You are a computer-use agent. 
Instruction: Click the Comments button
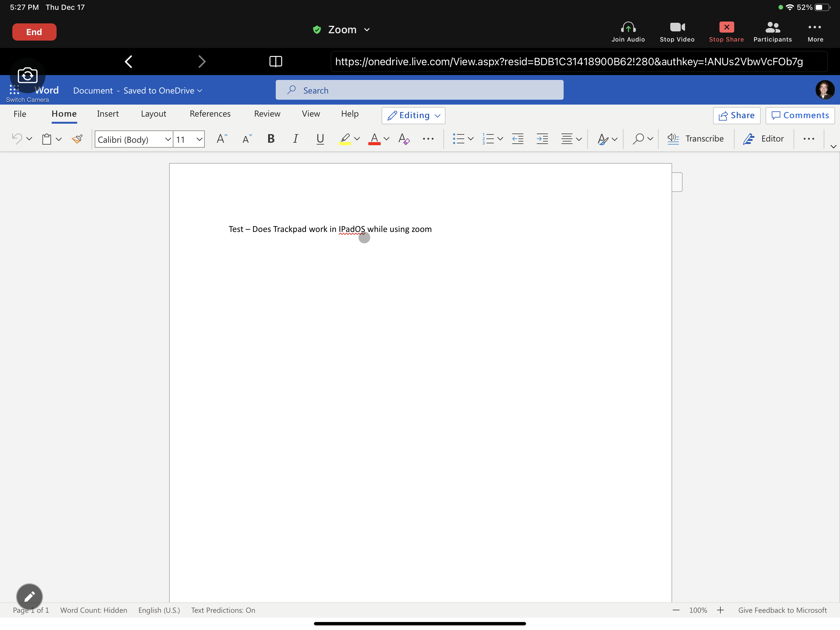coord(800,116)
